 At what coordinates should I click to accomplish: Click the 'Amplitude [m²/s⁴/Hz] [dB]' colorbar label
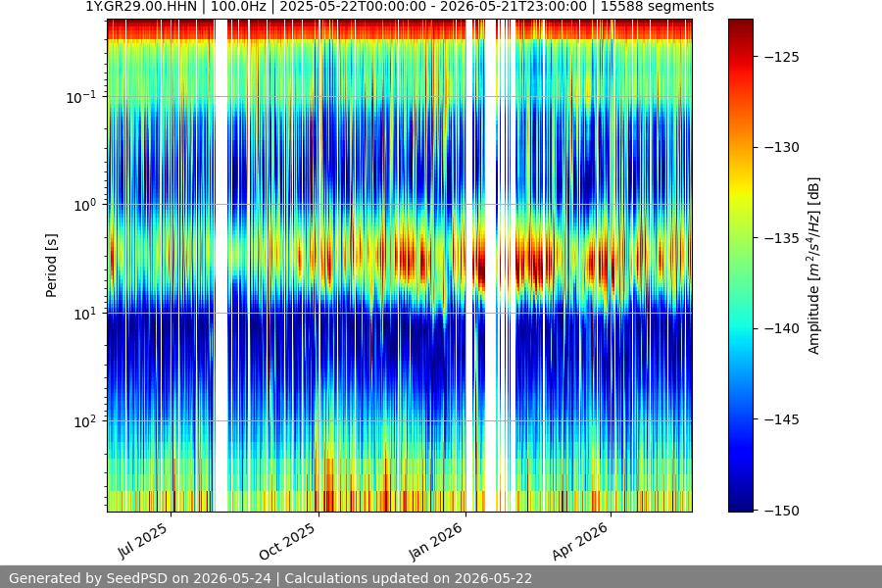[x=814, y=266]
